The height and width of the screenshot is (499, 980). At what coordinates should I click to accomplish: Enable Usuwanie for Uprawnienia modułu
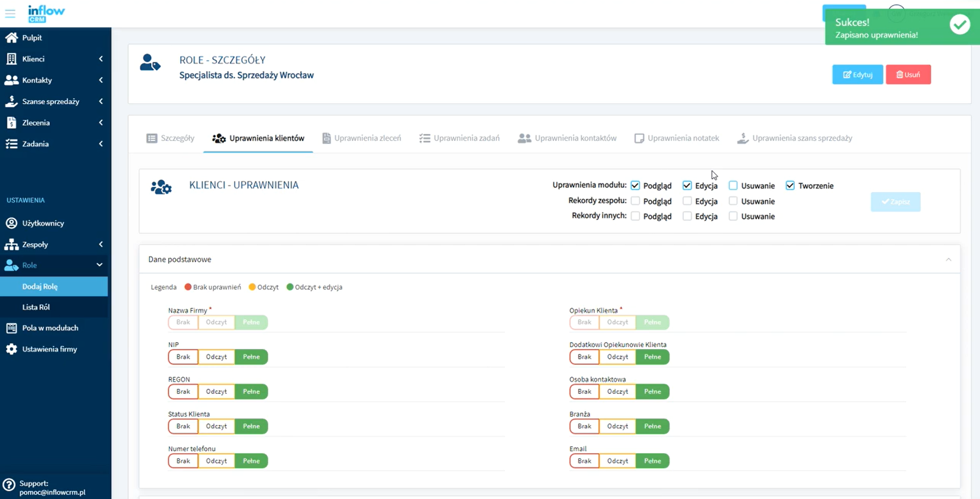733,185
